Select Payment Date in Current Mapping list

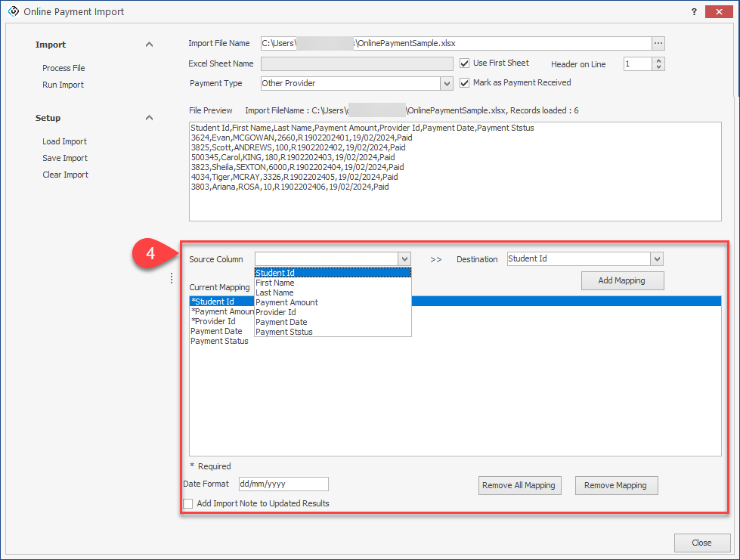[216, 331]
